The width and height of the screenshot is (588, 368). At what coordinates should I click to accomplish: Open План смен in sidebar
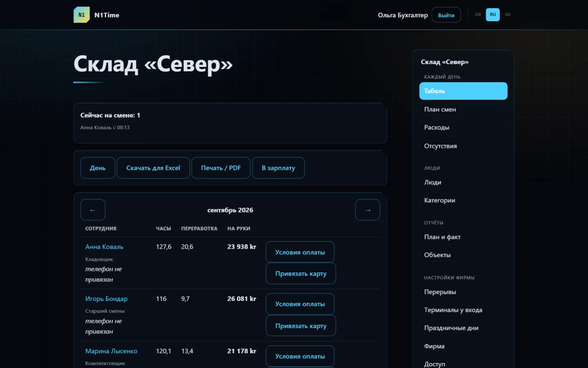pos(463,110)
